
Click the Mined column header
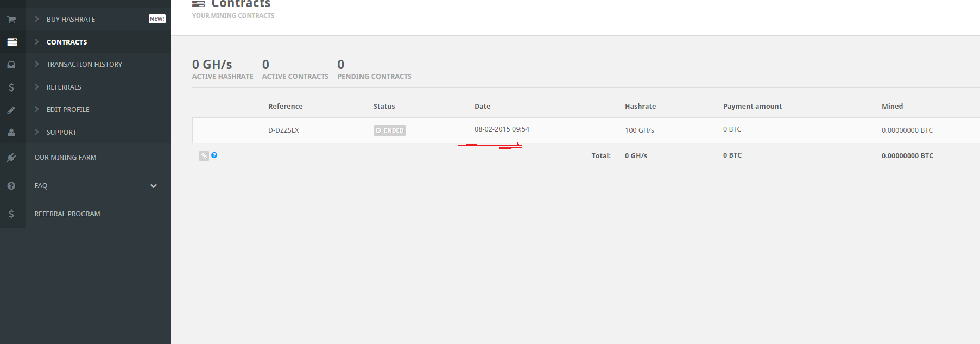(x=892, y=106)
